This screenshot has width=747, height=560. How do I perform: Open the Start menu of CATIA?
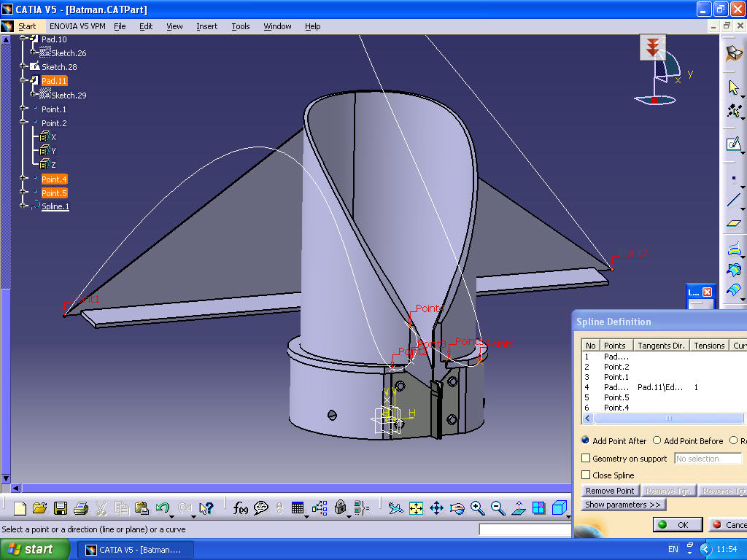pyautogui.click(x=27, y=26)
